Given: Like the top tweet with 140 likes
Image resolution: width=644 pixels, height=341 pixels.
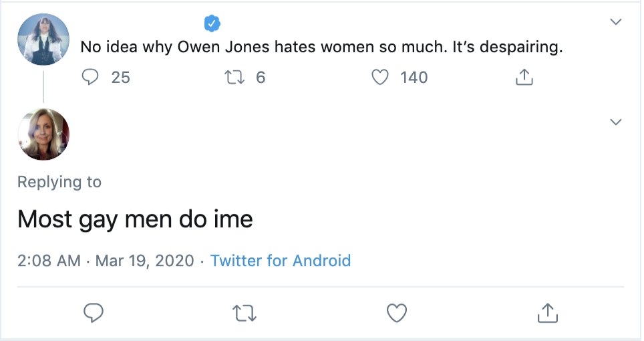Looking at the screenshot, I should (380, 78).
